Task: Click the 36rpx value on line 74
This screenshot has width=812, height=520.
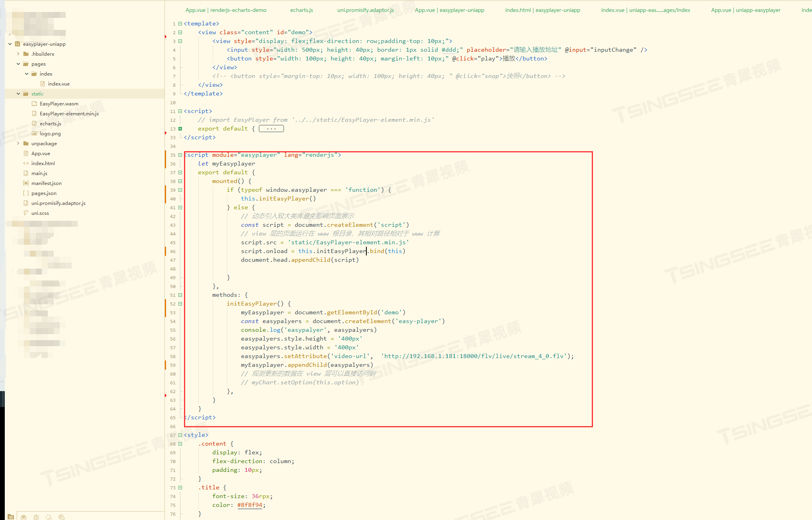Action: click(x=260, y=496)
